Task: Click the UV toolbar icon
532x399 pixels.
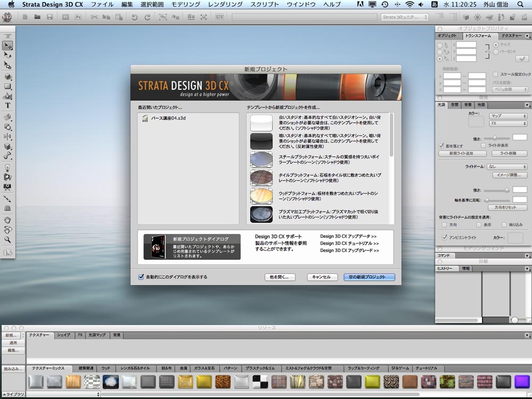Action: (220, 16)
